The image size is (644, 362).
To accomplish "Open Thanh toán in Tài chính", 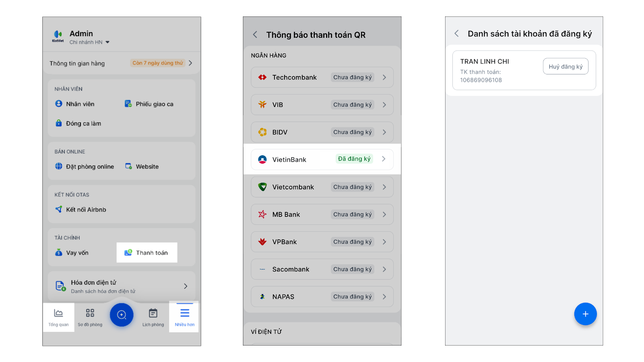I will click(147, 253).
